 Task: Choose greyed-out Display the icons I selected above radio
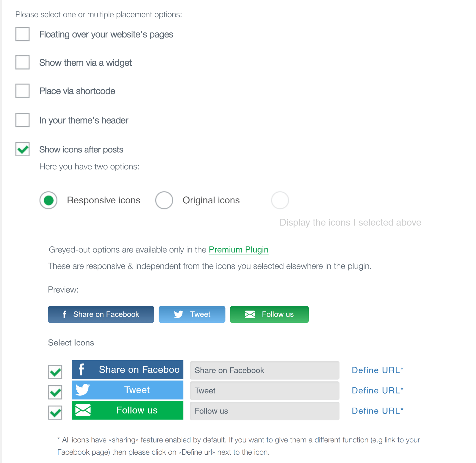point(280,200)
